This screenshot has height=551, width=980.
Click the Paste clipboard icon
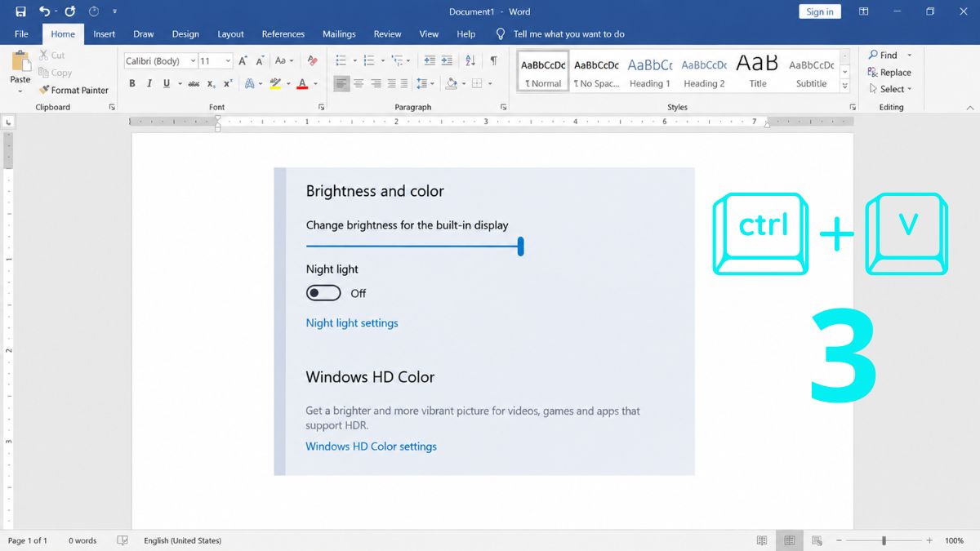coord(20,61)
